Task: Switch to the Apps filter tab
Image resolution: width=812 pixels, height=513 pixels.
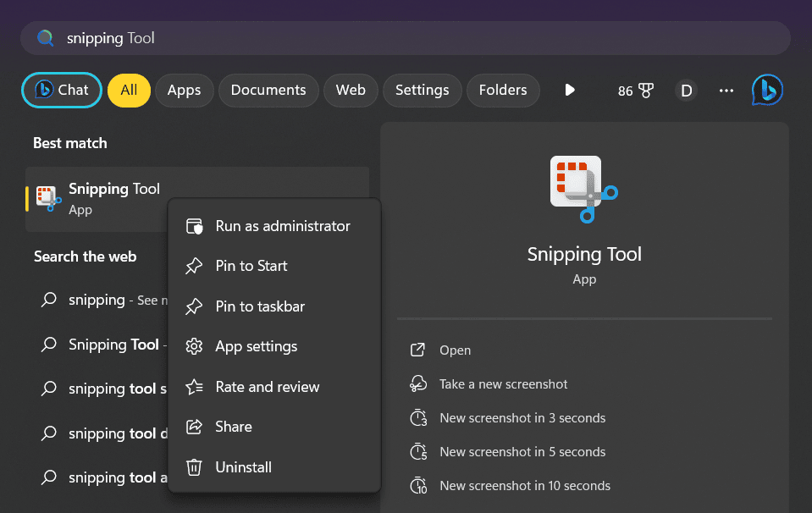Action: [x=184, y=90]
